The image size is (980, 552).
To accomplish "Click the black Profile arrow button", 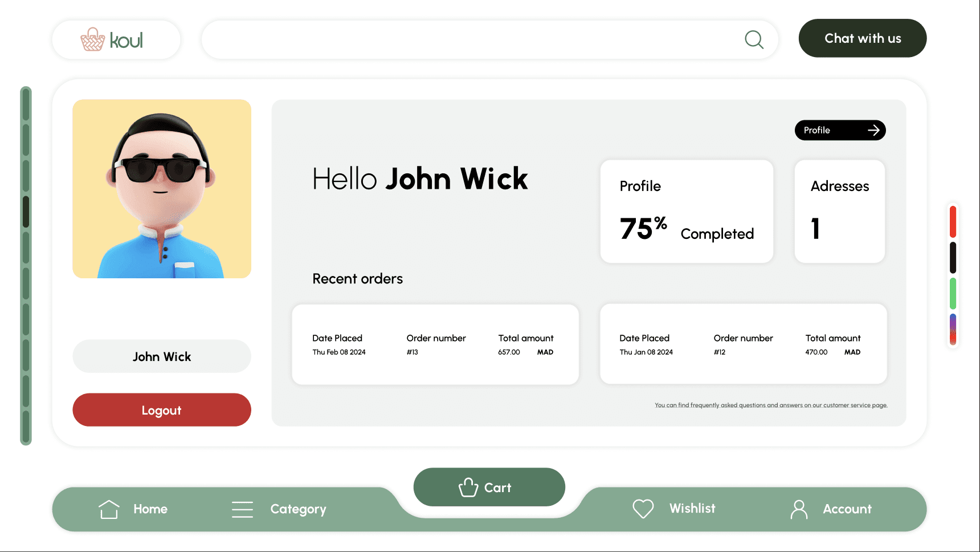I will [840, 131].
